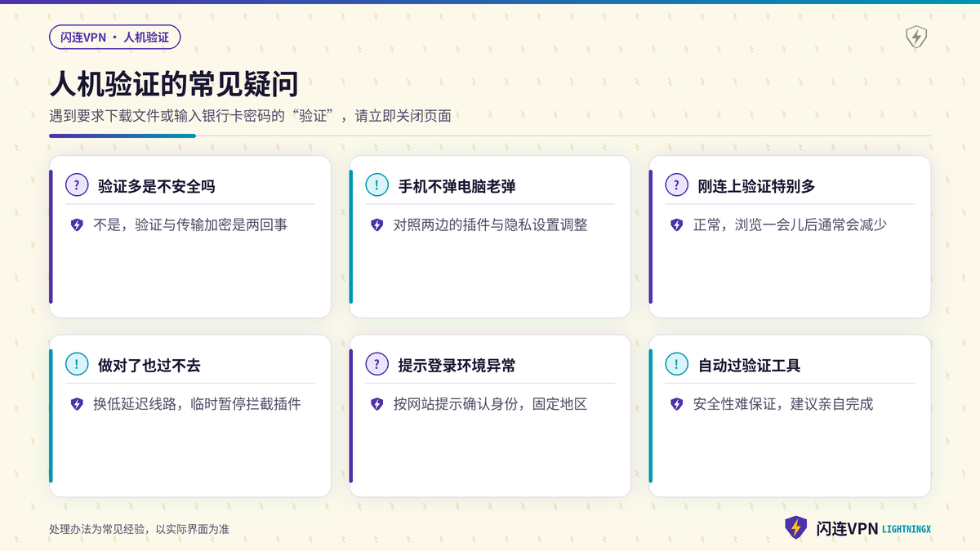Click exclamation icon beside 手机不弹电脑老弹
The height and width of the screenshot is (551, 980).
coord(376,185)
